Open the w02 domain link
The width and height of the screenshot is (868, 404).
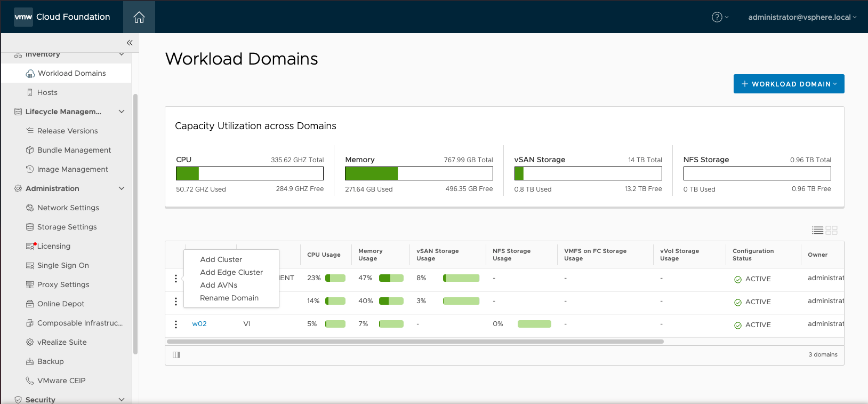pyautogui.click(x=199, y=324)
